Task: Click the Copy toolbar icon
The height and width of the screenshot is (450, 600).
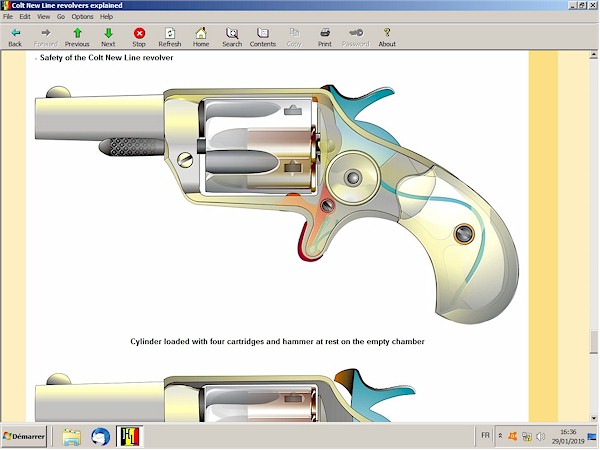Action: [x=294, y=37]
